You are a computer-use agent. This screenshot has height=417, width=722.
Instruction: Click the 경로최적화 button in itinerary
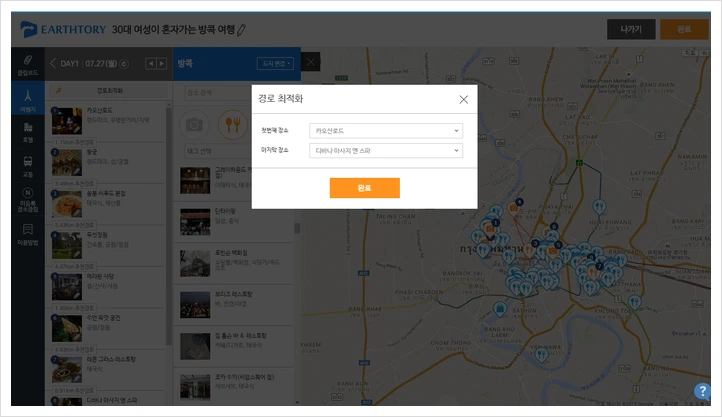click(109, 91)
